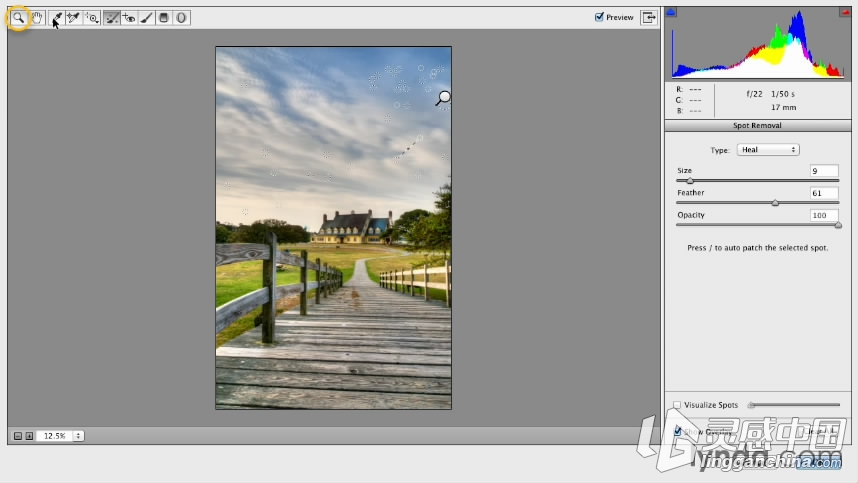This screenshot has height=483, width=858.
Task: Select the White Balance eyedropper tool
Action: click(56, 18)
